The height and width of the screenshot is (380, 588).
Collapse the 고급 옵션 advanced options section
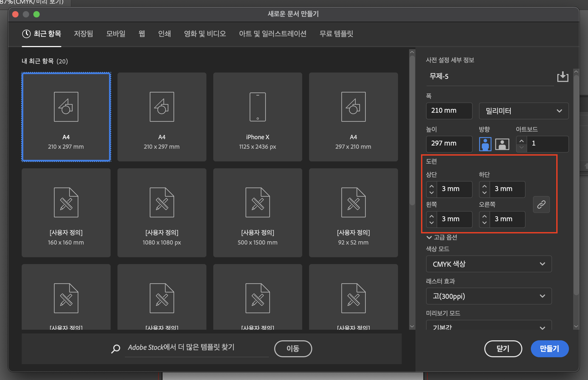[x=429, y=237]
